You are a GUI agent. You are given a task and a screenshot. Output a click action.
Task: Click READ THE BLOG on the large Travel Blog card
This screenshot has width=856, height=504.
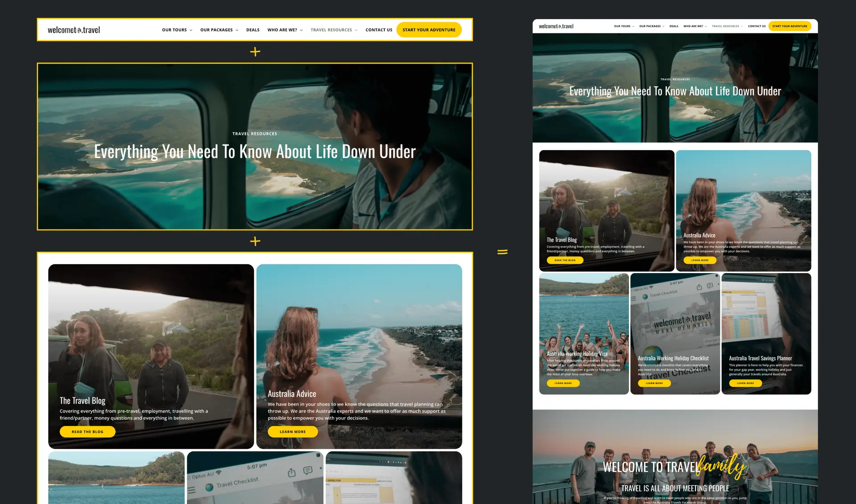coord(87,432)
